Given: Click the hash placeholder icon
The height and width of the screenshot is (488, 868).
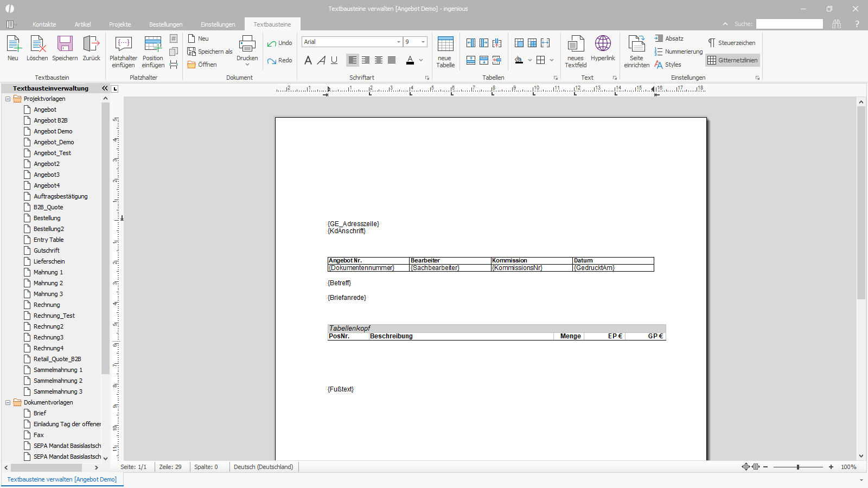Looking at the screenshot, I should (x=174, y=38).
